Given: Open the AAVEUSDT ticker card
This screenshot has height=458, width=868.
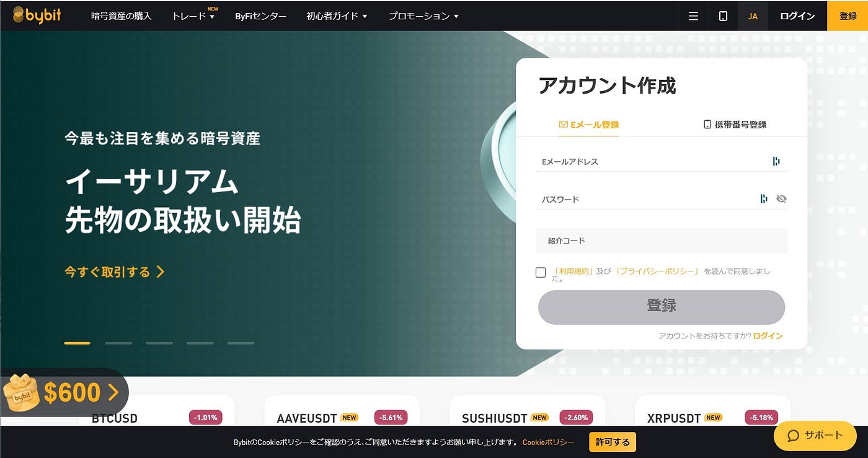Looking at the screenshot, I should 342,410.
